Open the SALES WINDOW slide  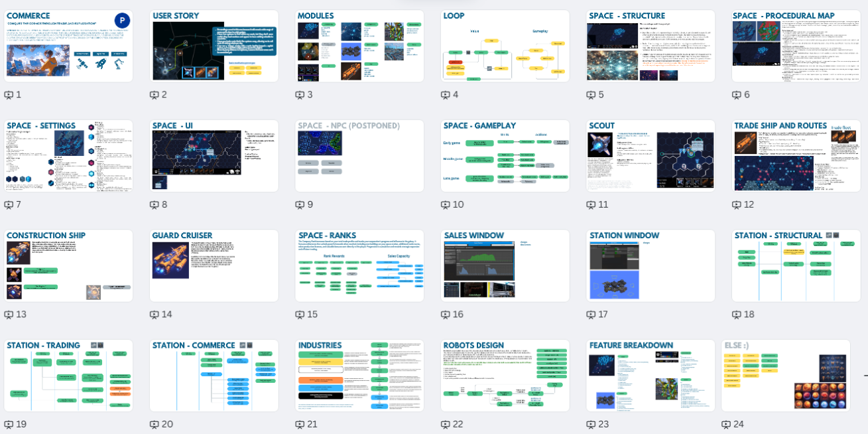pos(505,266)
